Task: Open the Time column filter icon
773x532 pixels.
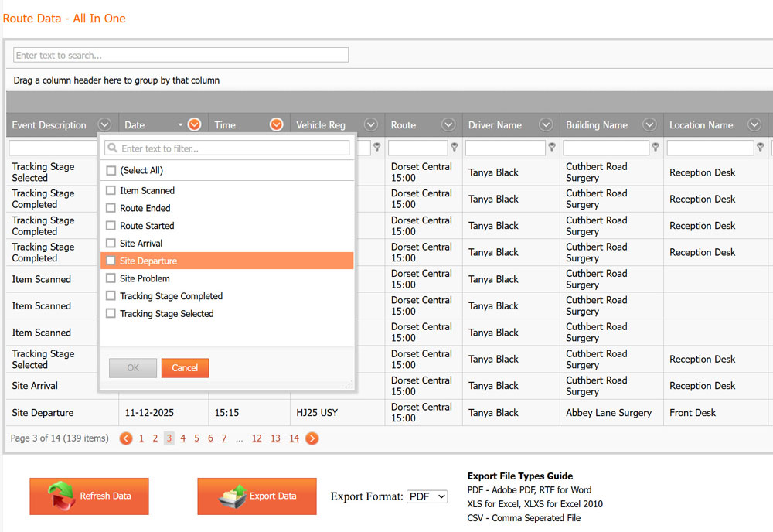Action: tap(276, 125)
